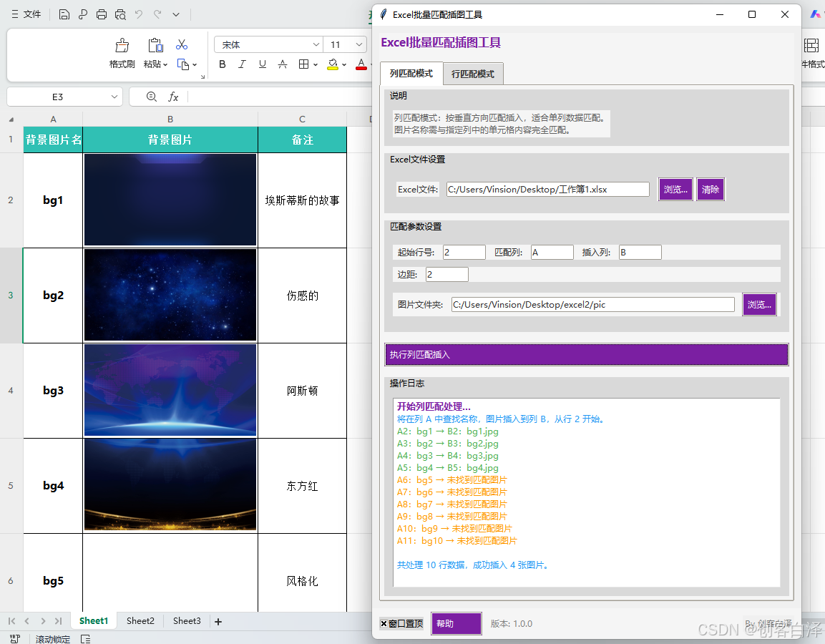Click the yellow fill color icon

[333, 64]
